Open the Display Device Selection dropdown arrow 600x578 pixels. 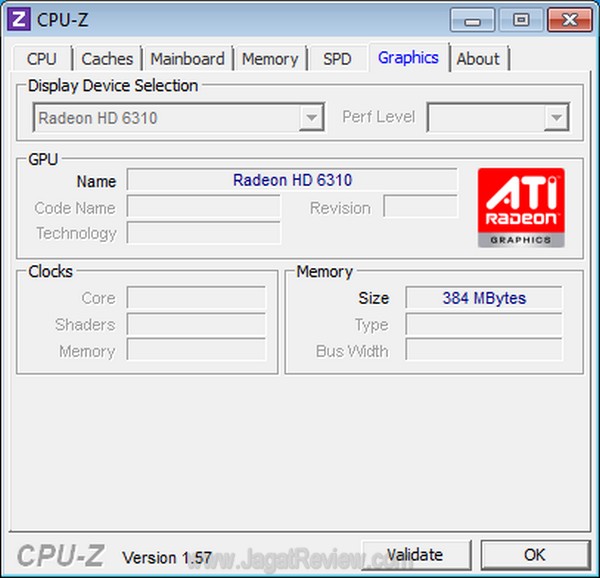311,117
